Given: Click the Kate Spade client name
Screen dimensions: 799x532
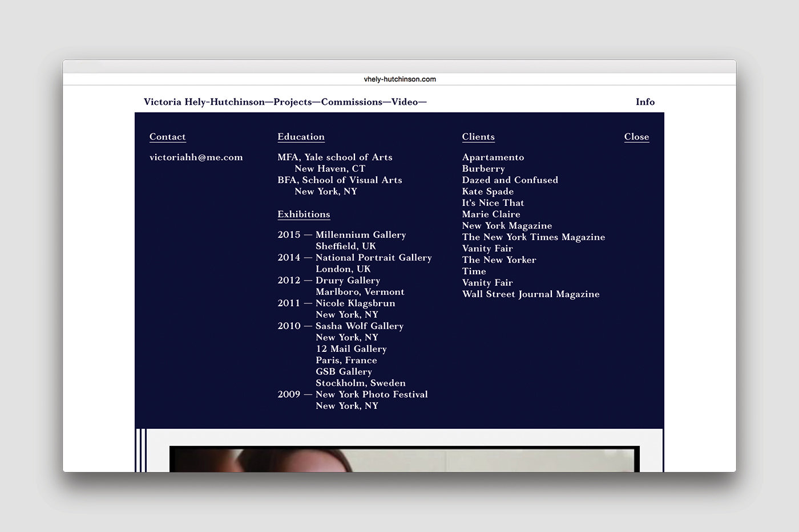Looking at the screenshot, I should tap(488, 192).
